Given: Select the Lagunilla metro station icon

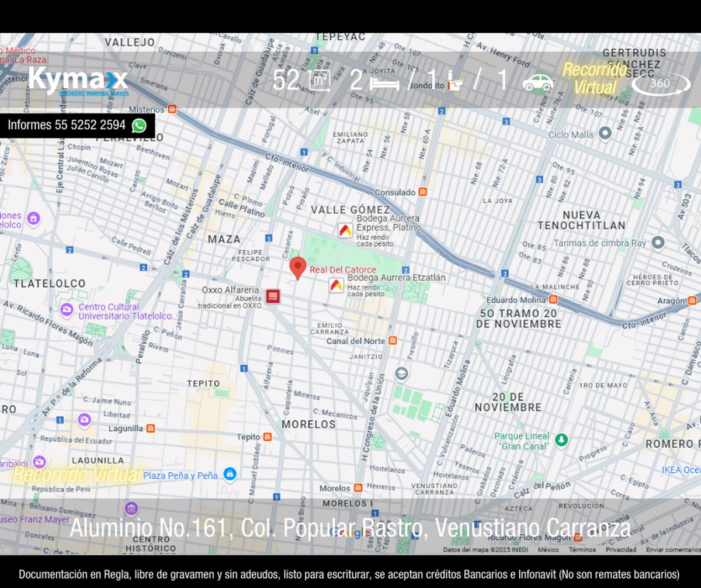Looking at the screenshot, I should (150, 428).
